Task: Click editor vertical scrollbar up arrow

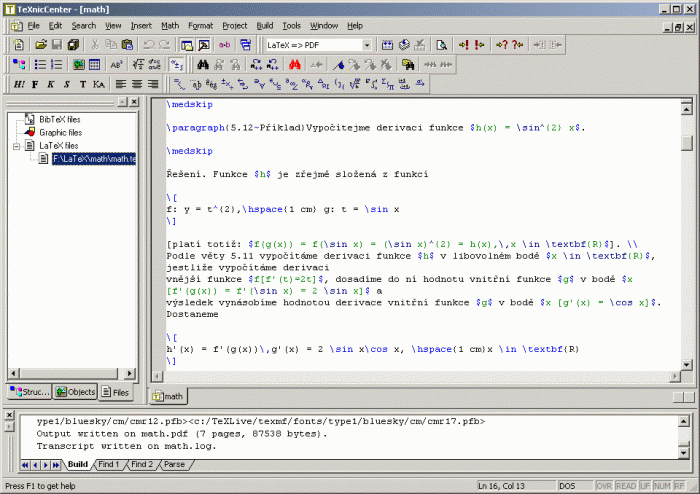Action: 687,108
